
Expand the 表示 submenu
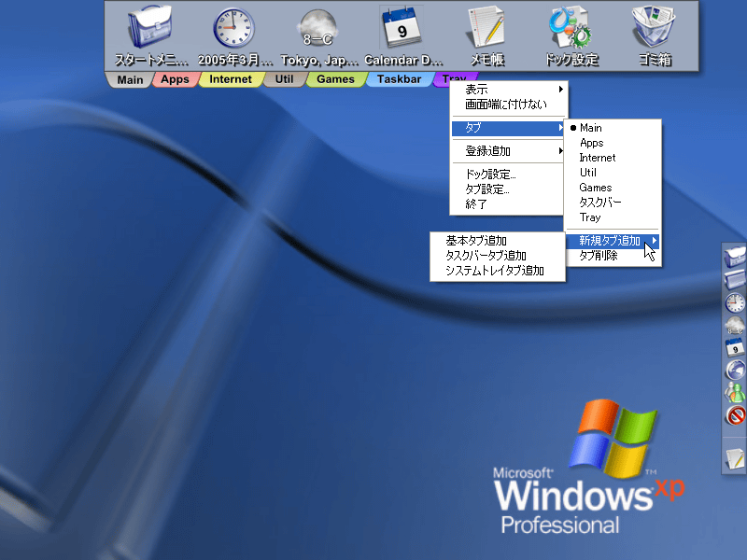coord(508,89)
